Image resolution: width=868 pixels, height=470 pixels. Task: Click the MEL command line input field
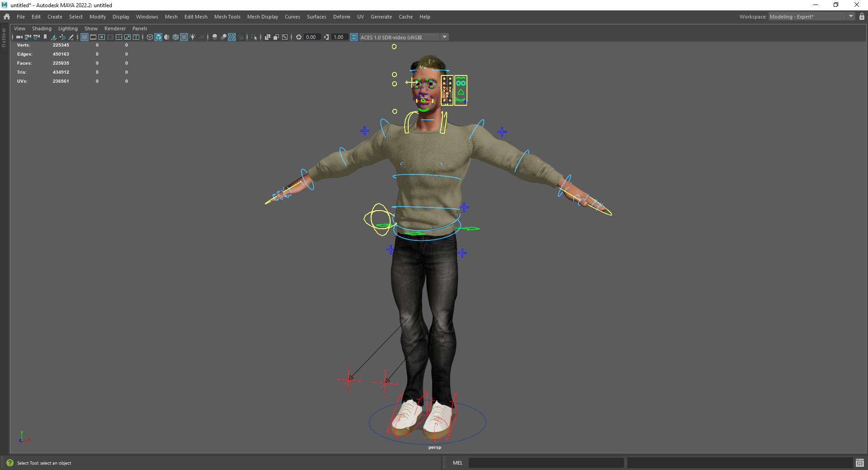(546, 463)
